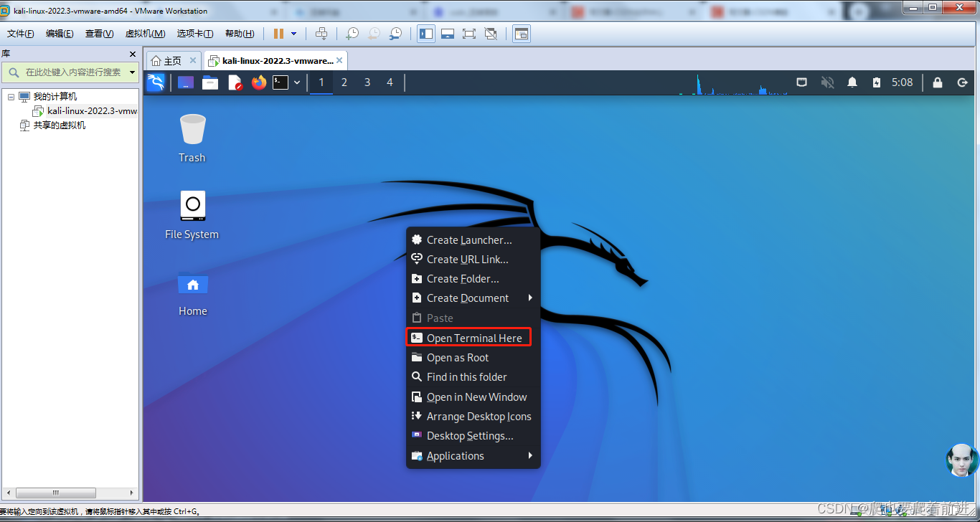Viewport: 980px width, 522px height.
Task: Unmute the muted volume panel icon
Action: (827, 82)
